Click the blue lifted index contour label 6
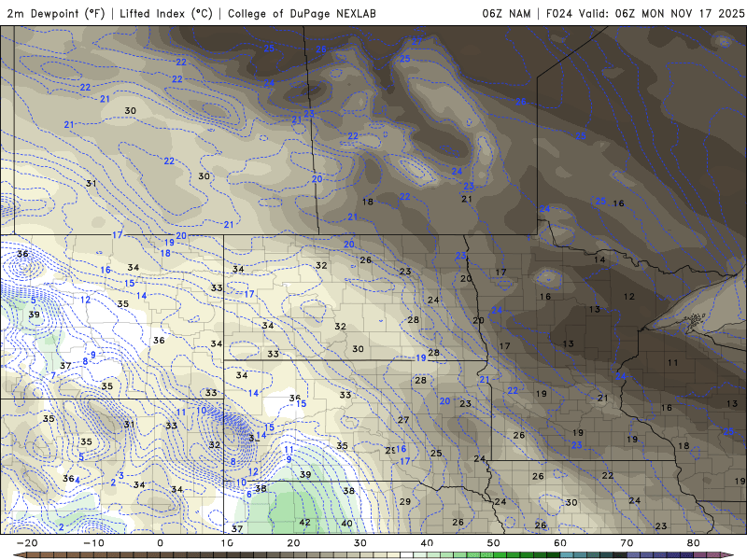This screenshot has height=560, width=747. [248, 495]
